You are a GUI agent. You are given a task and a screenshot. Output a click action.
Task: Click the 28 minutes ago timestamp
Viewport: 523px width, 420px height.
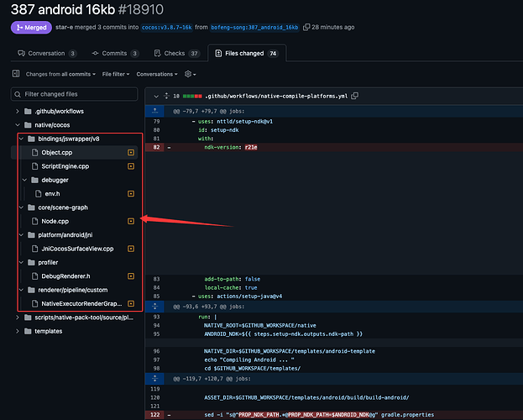click(x=333, y=28)
